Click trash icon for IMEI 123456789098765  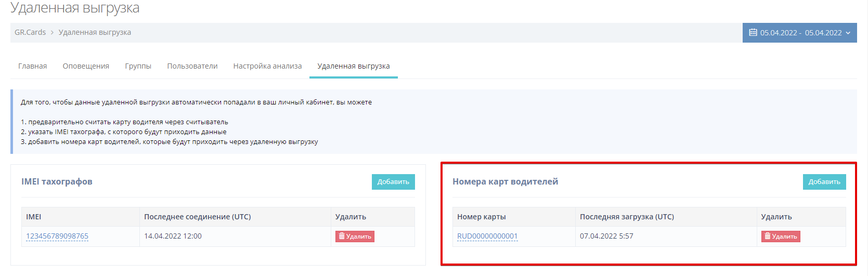(342, 236)
